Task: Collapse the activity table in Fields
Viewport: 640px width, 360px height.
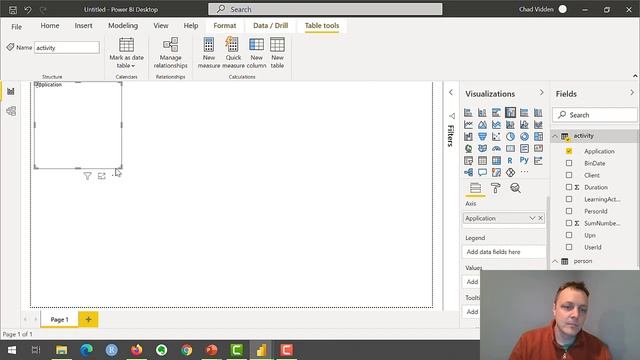Action: pyautogui.click(x=555, y=136)
